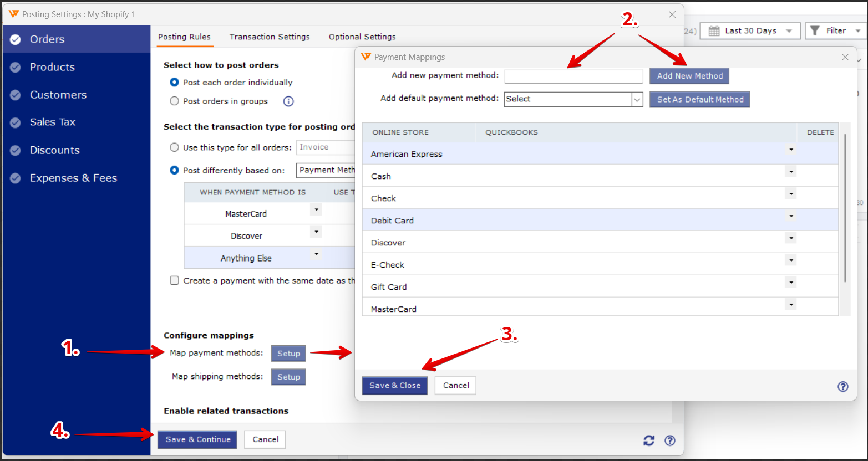This screenshot has width=868, height=461.
Task: Open payment method dropdown on MasterCard rule
Action: 316,209
